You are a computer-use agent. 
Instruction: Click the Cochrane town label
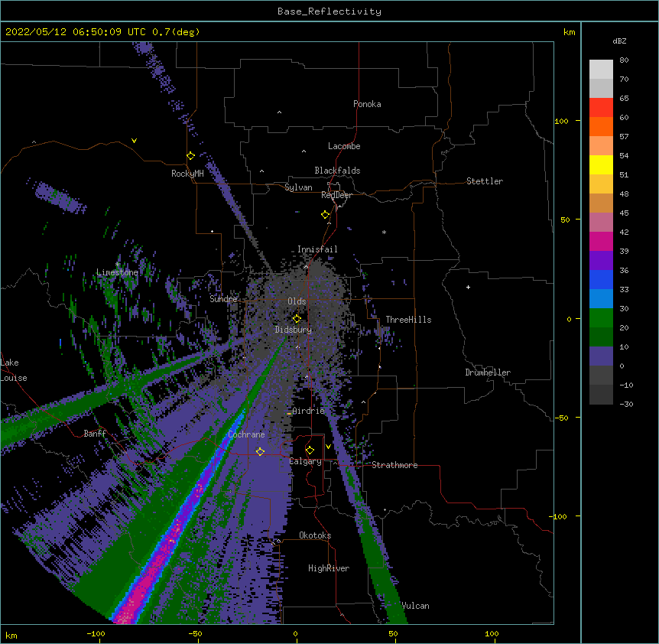pyautogui.click(x=246, y=434)
